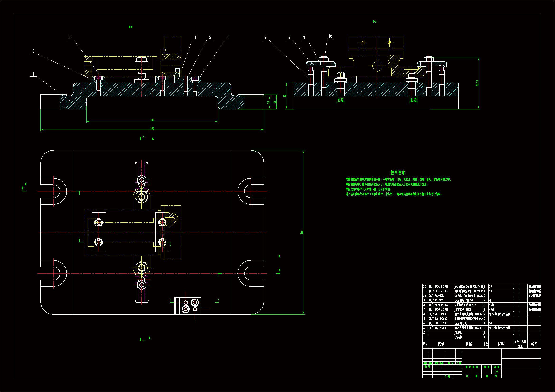
Task: Click the 名称 column header in parts list
Action: point(468,344)
